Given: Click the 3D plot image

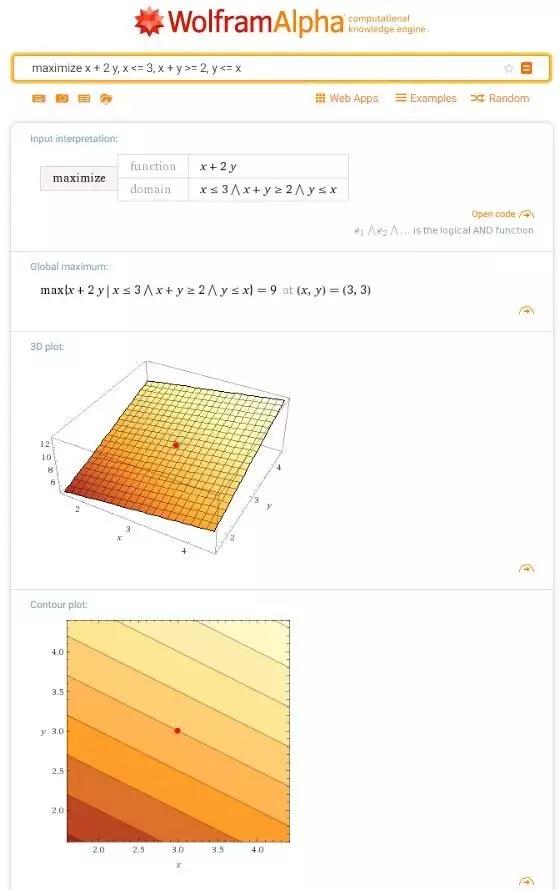Looking at the screenshot, I should click(x=166, y=457).
